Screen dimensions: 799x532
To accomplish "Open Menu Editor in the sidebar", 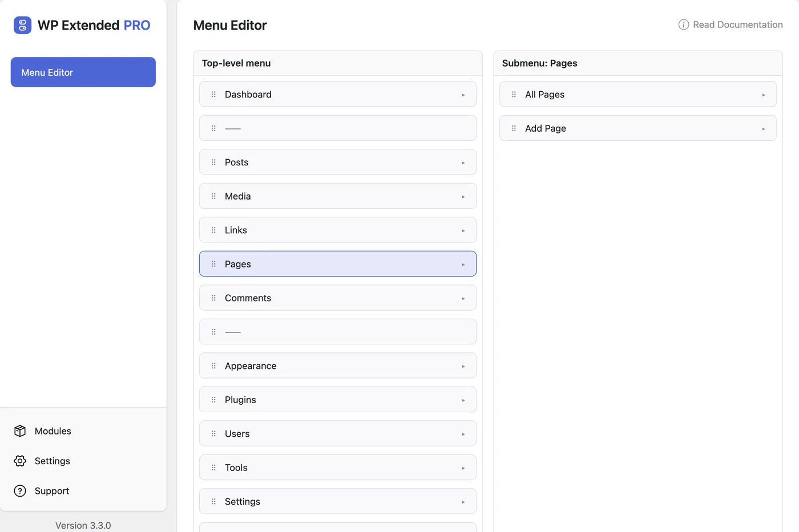I will [83, 72].
